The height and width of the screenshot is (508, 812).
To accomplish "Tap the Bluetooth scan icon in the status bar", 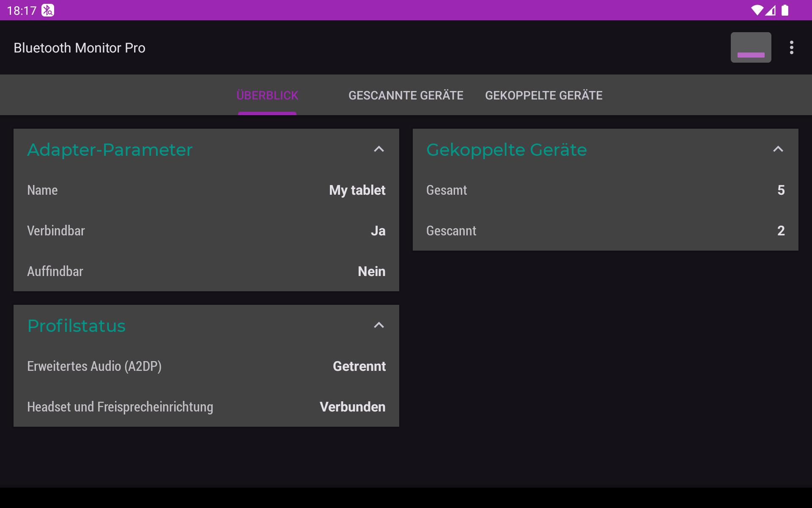I will (48, 10).
